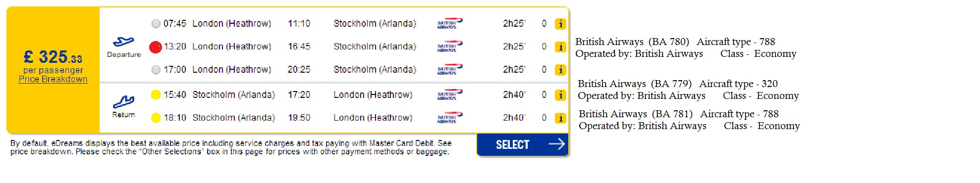Click the £325.33 price per passenger

(x=53, y=57)
